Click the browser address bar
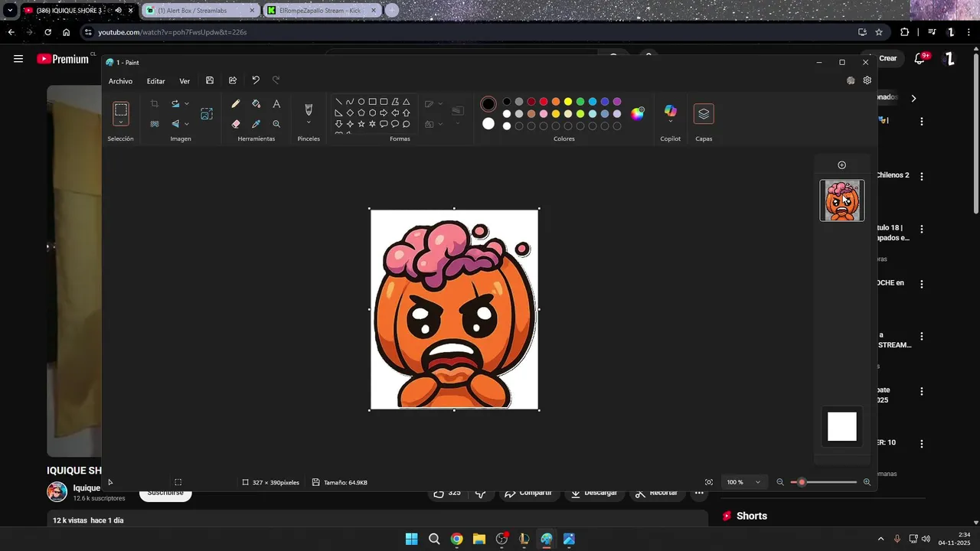This screenshot has height=551, width=980. [467, 32]
